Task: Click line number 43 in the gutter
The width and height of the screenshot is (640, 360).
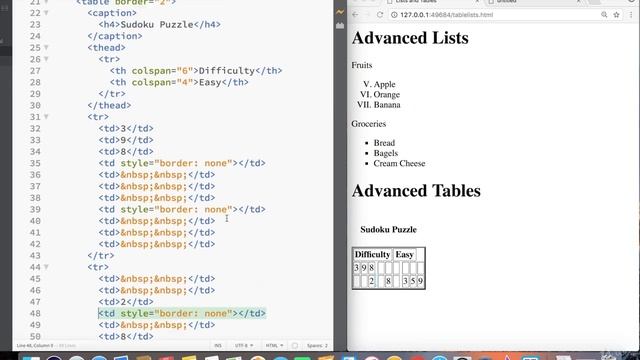Action: tap(35, 256)
